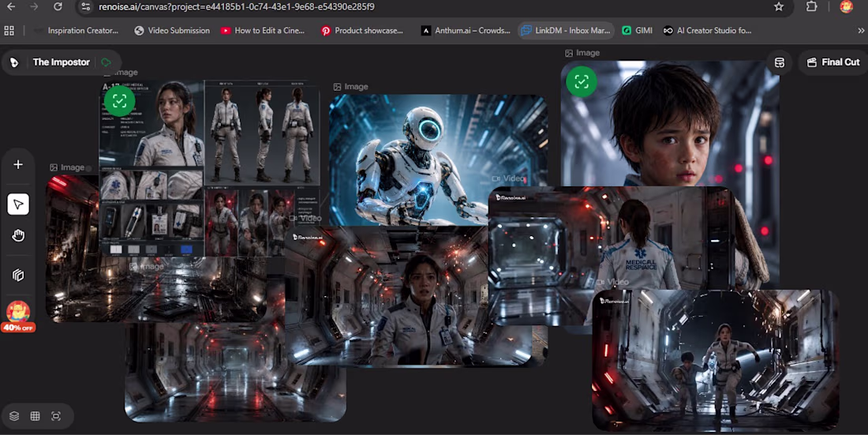Toggle the grid view icon at bottom left

(35, 416)
